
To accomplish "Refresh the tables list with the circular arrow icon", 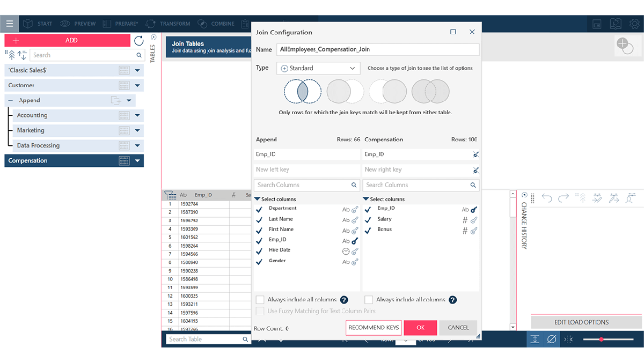I will [138, 40].
